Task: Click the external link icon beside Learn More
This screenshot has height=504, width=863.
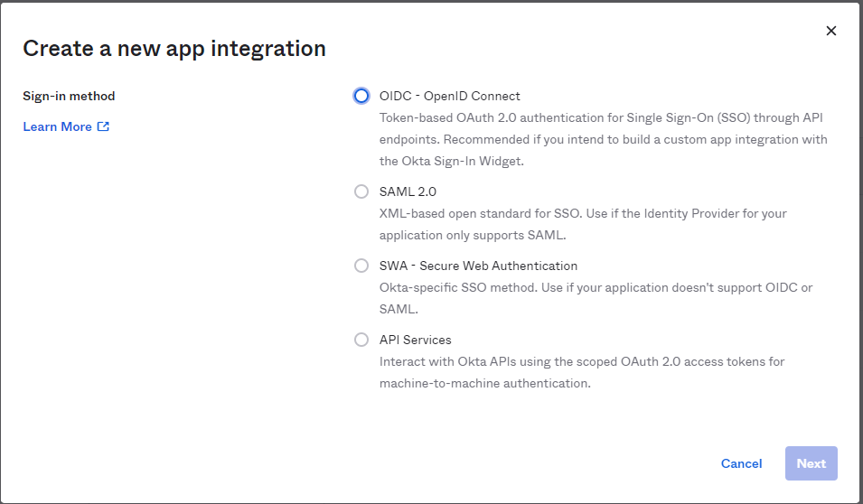Action: (x=103, y=126)
